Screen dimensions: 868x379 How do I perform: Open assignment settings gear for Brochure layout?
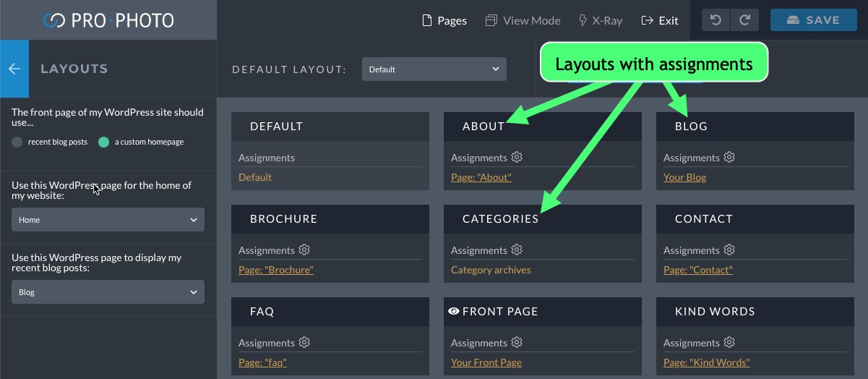pos(304,250)
